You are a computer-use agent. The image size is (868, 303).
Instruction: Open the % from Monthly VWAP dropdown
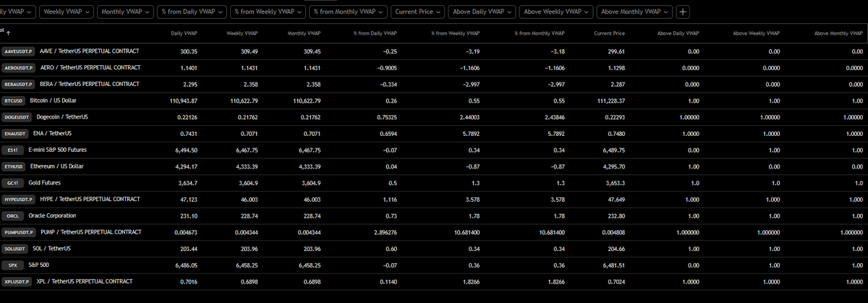coord(349,12)
